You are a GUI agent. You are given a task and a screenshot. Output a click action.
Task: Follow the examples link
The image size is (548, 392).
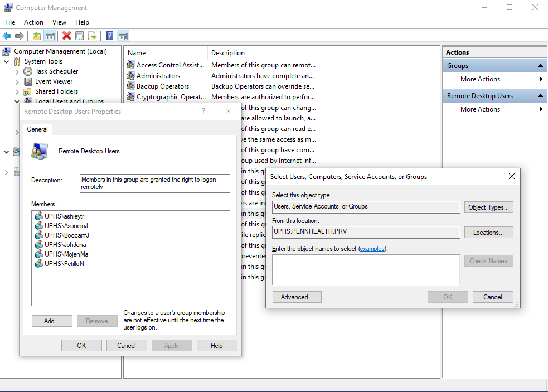372,249
